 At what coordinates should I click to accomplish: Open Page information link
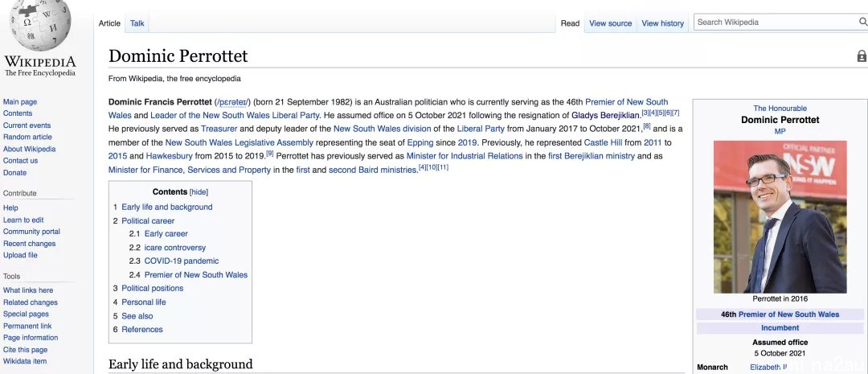point(31,338)
